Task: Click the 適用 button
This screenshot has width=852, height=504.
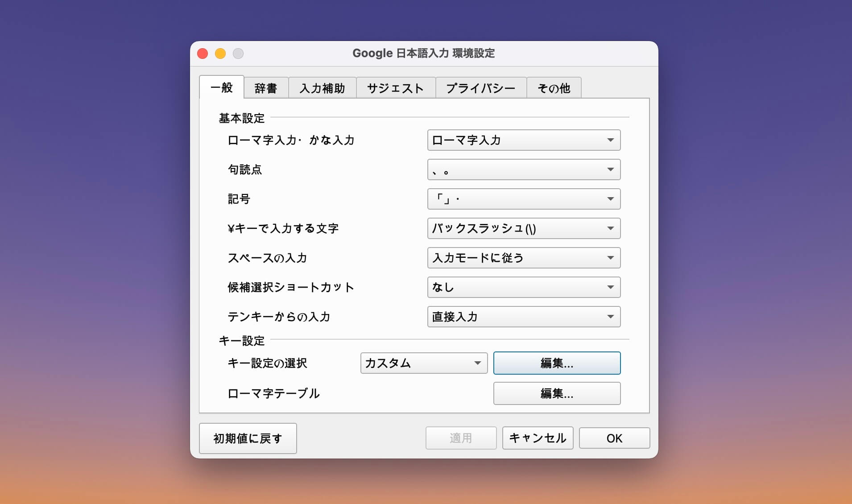Action: (x=461, y=438)
